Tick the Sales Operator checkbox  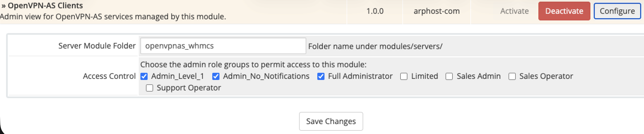pyautogui.click(x=512, y=76)
